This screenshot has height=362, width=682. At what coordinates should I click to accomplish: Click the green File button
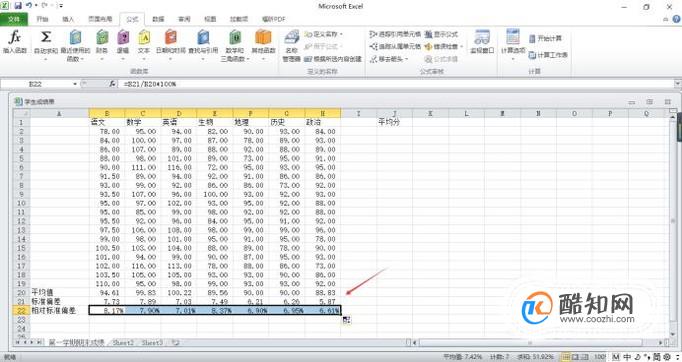[x=14, y=19]
